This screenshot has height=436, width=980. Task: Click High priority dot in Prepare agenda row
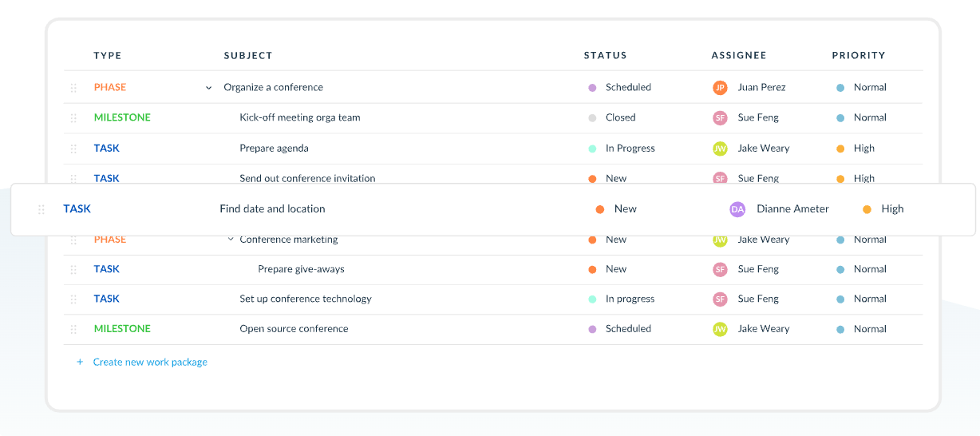point(840,149)
